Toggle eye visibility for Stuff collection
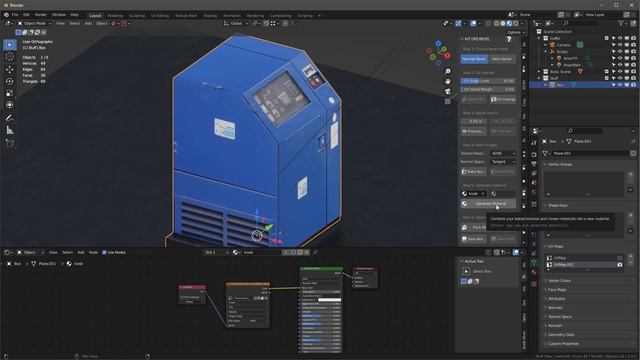Image resolution: width=640 pixels, height=360 pixels. [x=620, y=78]
